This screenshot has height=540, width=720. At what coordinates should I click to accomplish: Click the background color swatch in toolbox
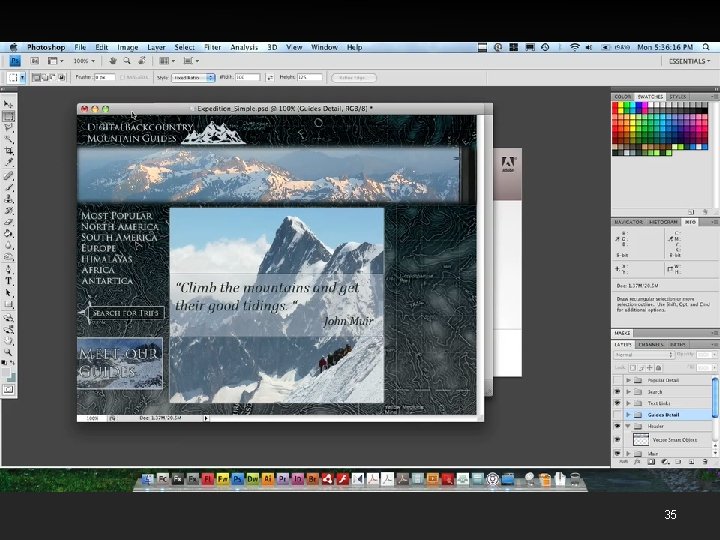pos(12,377)
